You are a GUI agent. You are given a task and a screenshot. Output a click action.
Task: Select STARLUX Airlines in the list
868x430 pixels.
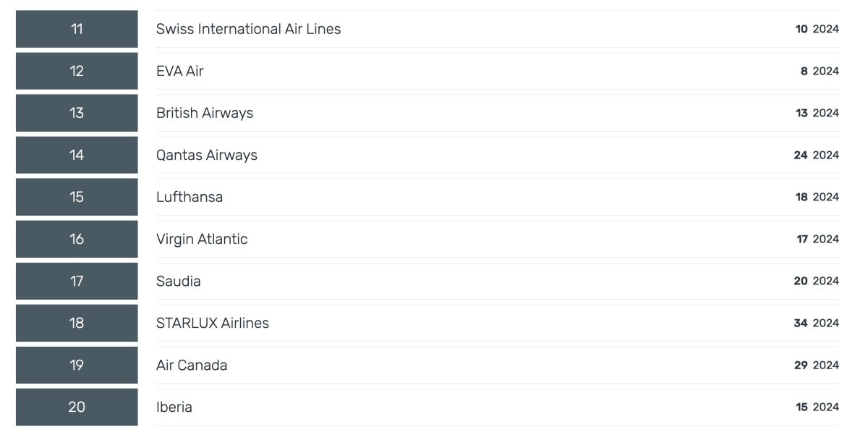click(213, 323)
